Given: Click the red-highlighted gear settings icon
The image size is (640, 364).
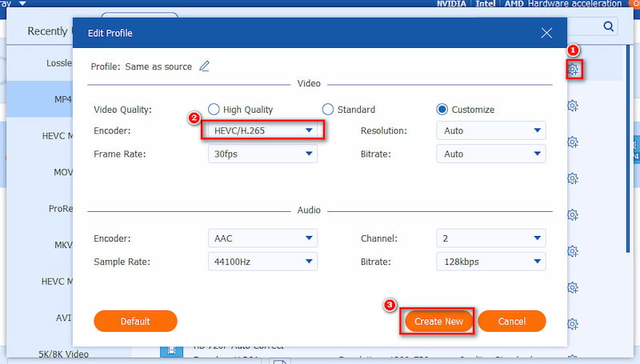Looking at the screenshot, I should point(573,70).
